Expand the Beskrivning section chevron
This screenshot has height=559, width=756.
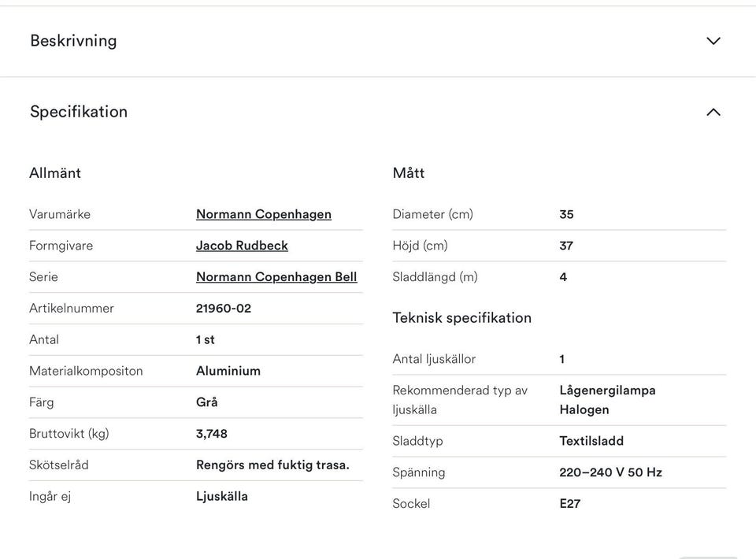pyautogui.click(x=713, y=41)
